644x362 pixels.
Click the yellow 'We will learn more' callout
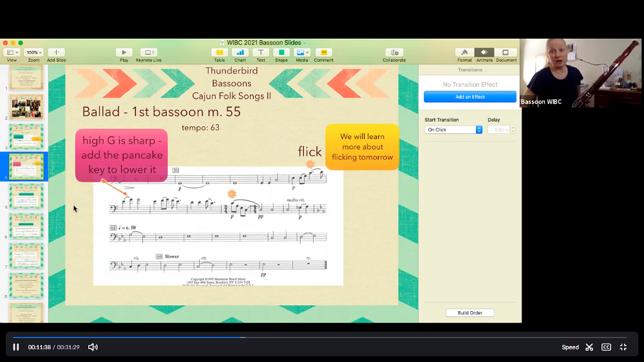[x=362, y=147]
